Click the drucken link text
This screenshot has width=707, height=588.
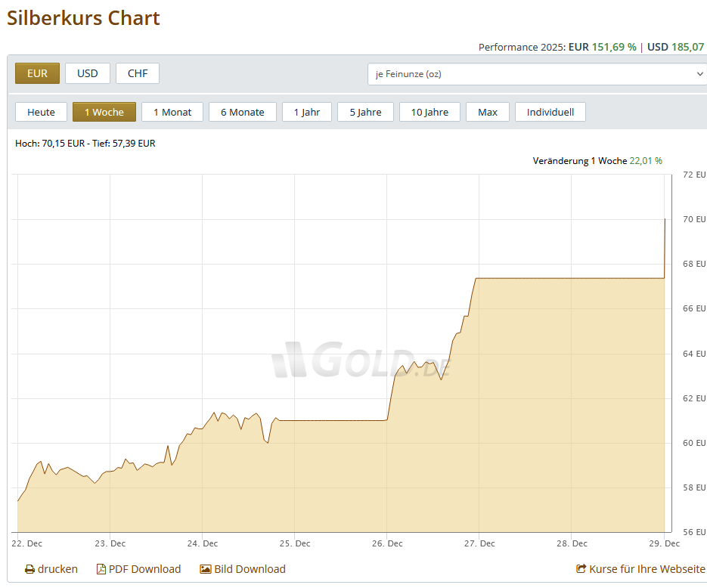coord(57,570)
